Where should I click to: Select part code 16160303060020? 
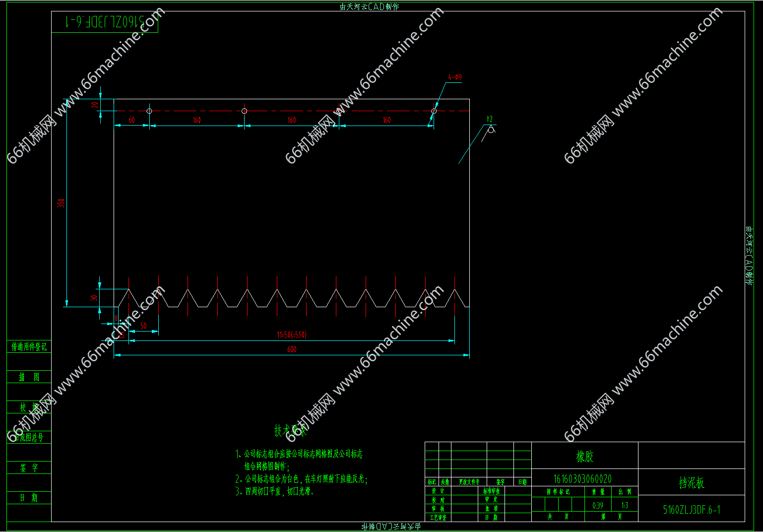582,479
